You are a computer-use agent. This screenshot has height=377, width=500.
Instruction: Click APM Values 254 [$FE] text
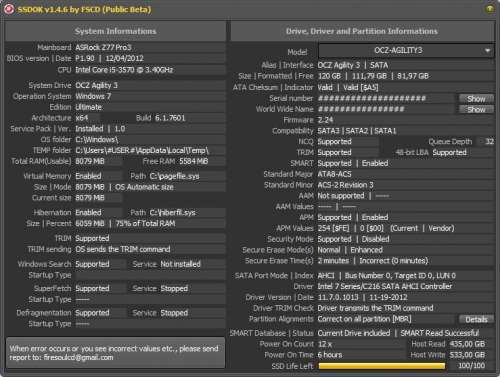pyautogui.click(x=333, y=228)
